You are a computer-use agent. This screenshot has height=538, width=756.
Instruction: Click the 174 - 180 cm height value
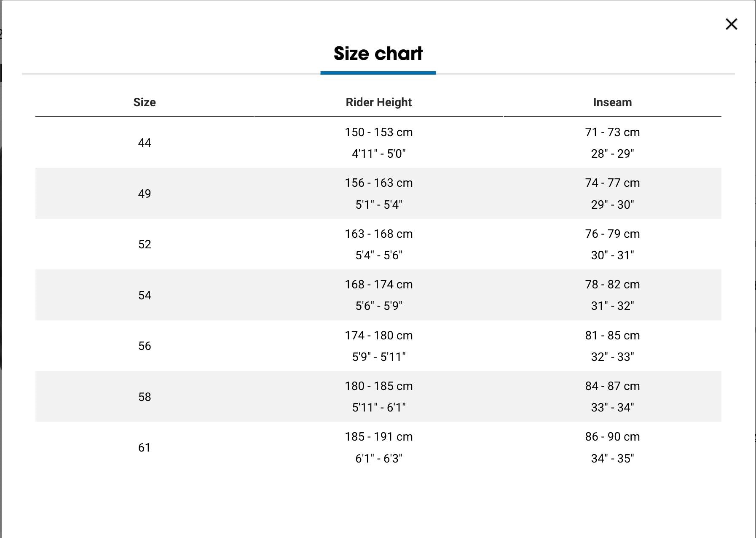point(378,336)
